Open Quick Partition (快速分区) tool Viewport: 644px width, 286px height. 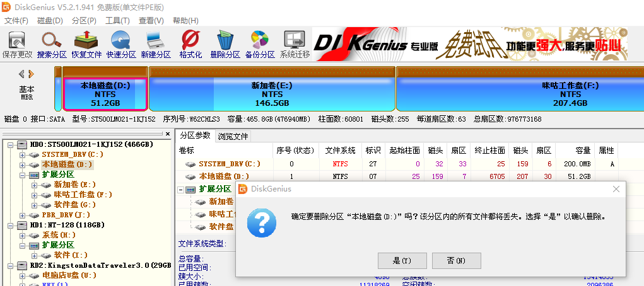[x=121, y=45]
